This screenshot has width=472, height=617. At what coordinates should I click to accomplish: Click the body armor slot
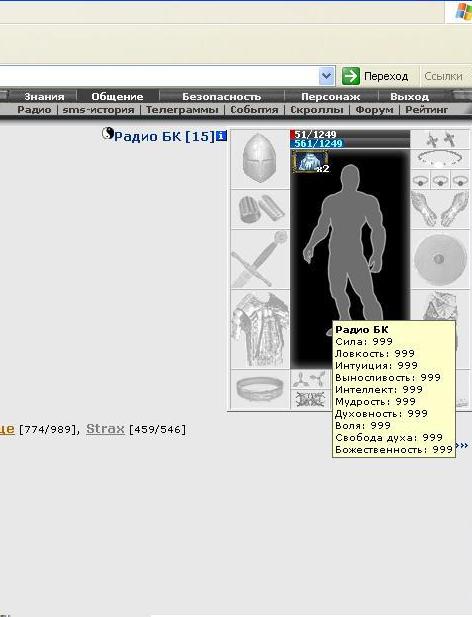pyautogui.click(x=260, y=329)
